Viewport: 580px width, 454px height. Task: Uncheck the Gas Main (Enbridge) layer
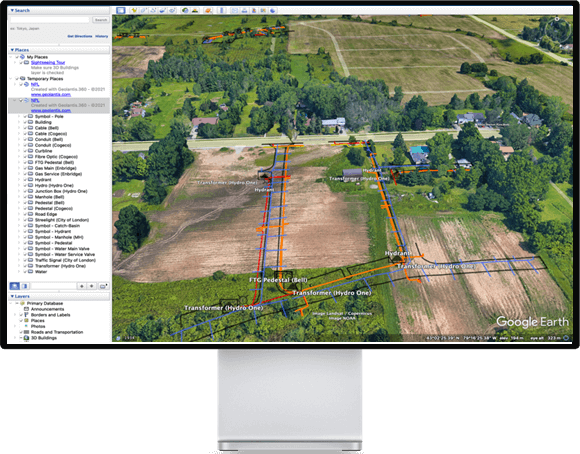[26, 168]
